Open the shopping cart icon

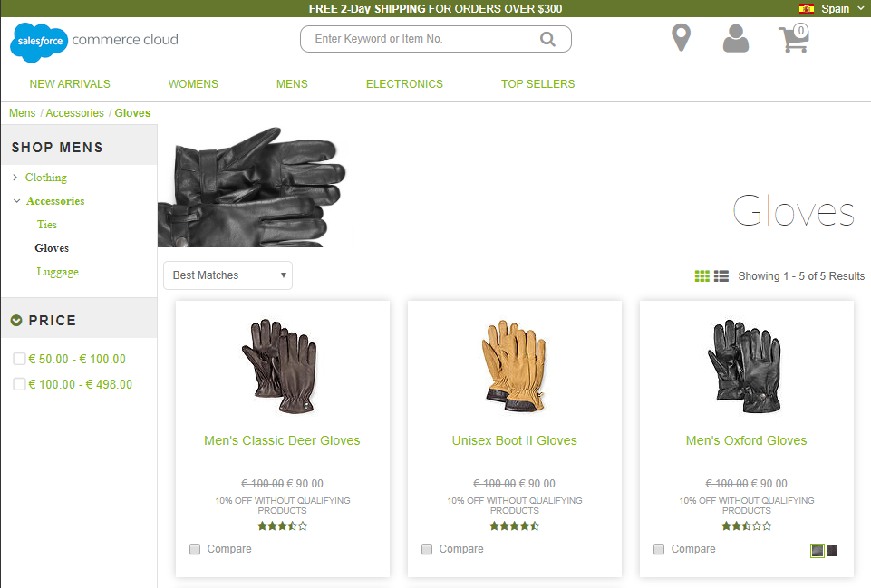pyautogui.click(x=793, y=40)
